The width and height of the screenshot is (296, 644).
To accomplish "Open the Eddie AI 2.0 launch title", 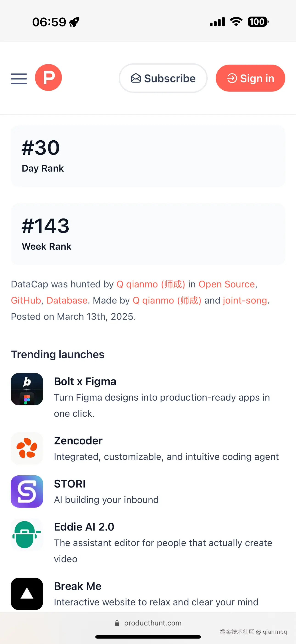I will (84, 527).
